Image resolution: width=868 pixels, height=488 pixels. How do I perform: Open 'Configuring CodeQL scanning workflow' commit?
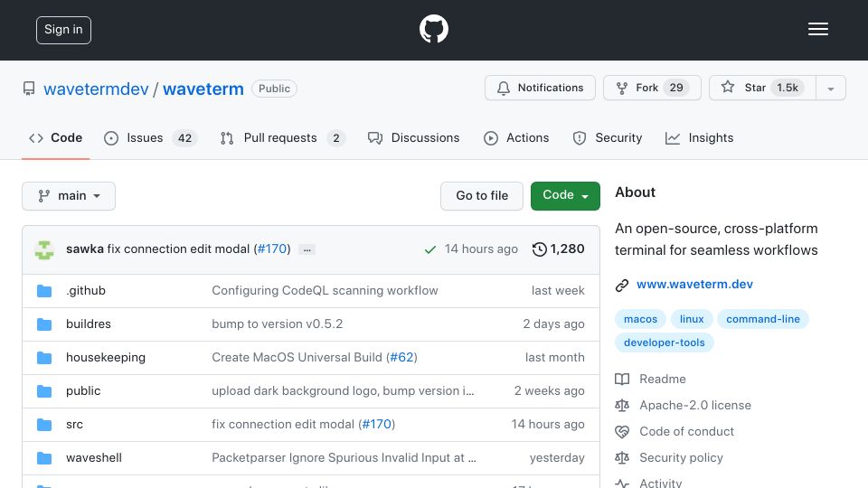(x=325, y=290)
